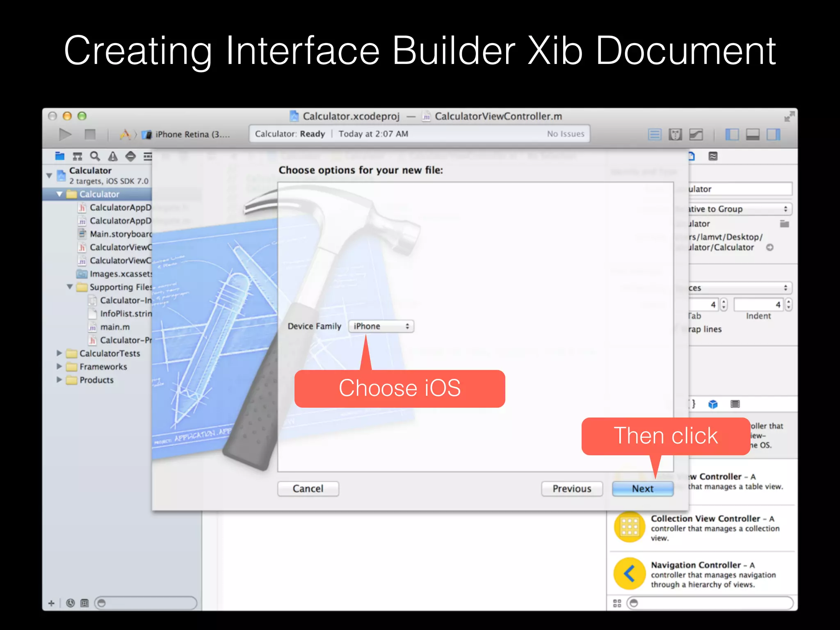Open the File inspector tab
The height and width of the screenshot is (630, 840).
click(x=692, y=156)
